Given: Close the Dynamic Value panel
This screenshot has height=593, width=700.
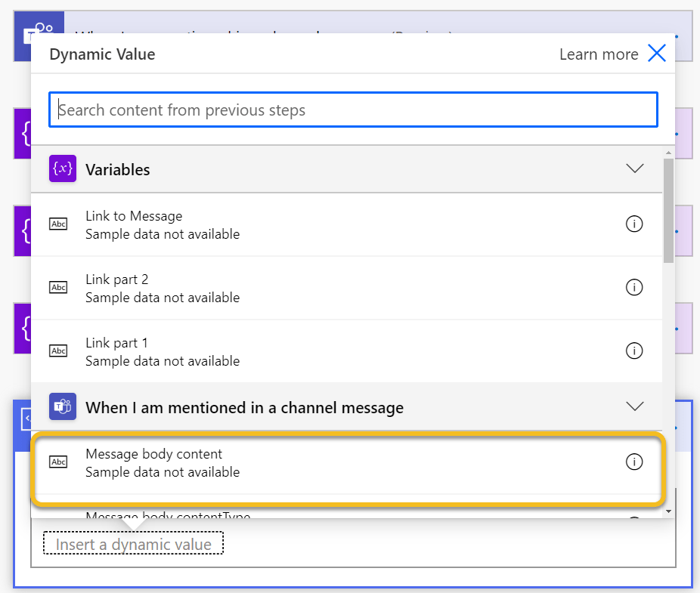Looking at the screenshot, I should [656, 54].
